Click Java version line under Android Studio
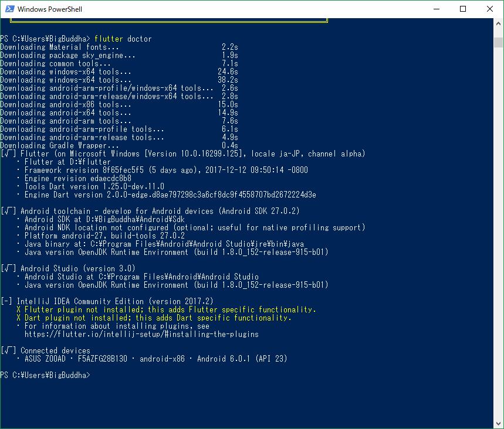 point(172,285)
